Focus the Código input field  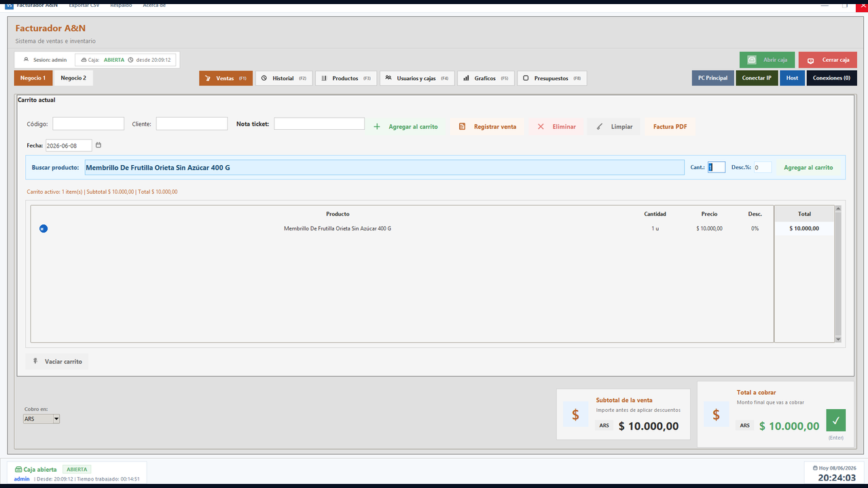click(88, 124)
